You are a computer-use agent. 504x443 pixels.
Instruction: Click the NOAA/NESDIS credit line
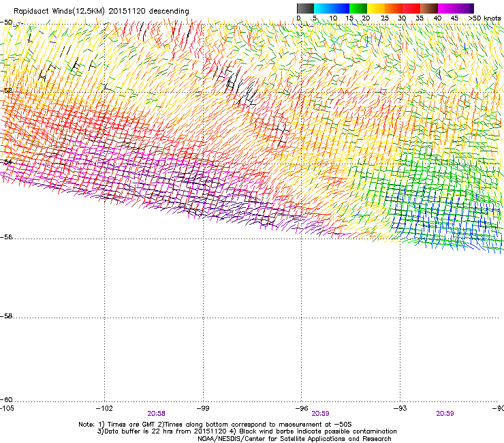click(x=294, y=439)
